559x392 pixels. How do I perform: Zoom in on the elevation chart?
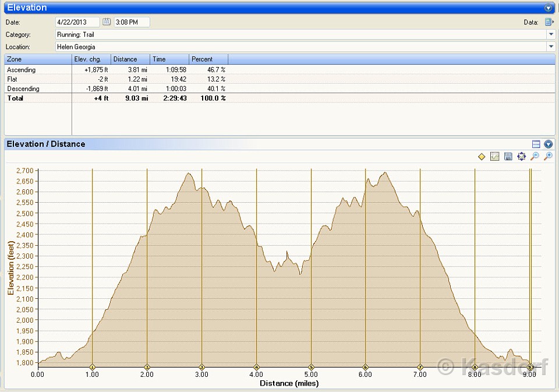point(548,156)
